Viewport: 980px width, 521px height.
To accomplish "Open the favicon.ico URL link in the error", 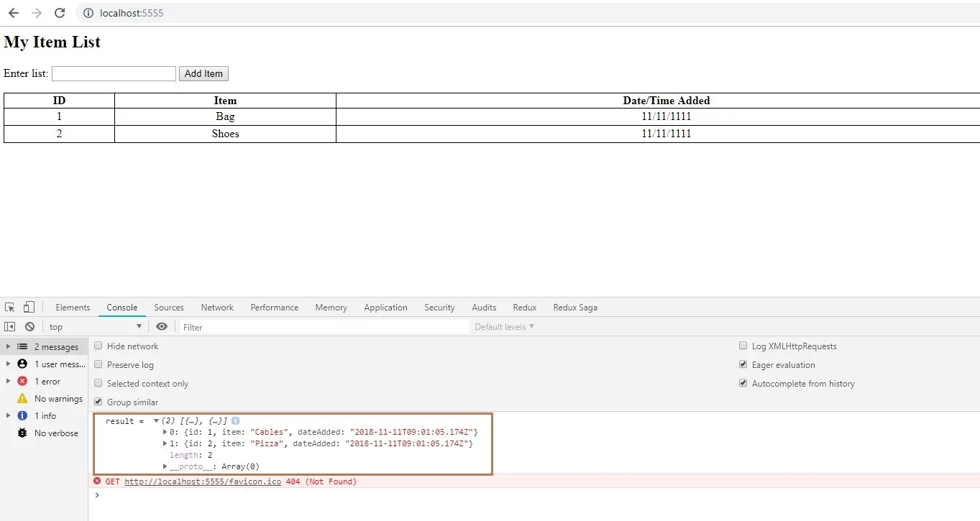I will click(x=203, y=481).
